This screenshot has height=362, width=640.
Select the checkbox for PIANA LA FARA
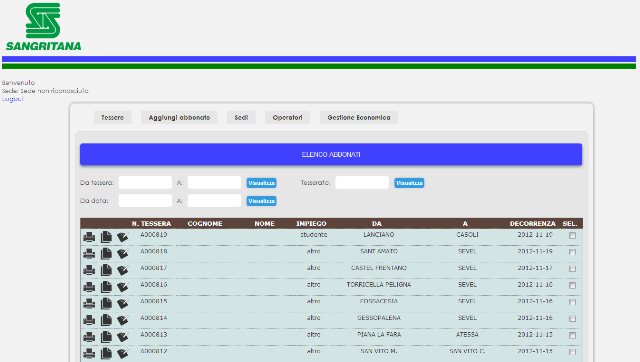click(572, 335)
